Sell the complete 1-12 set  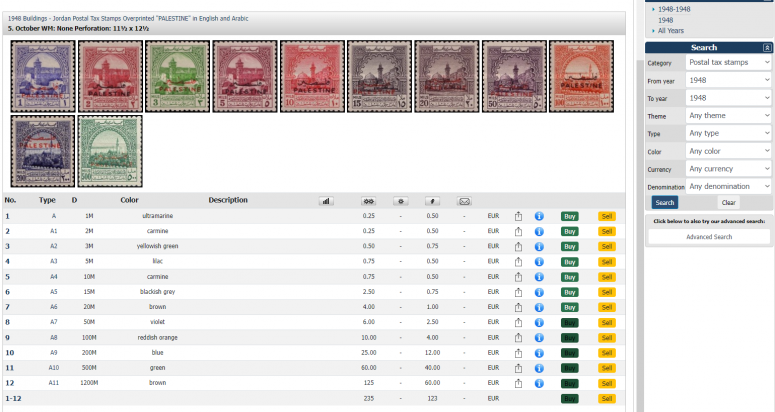(606, 399)
